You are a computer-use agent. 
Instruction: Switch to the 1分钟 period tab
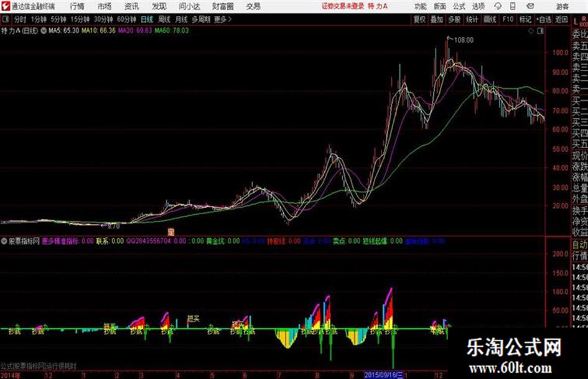(39, 19)
